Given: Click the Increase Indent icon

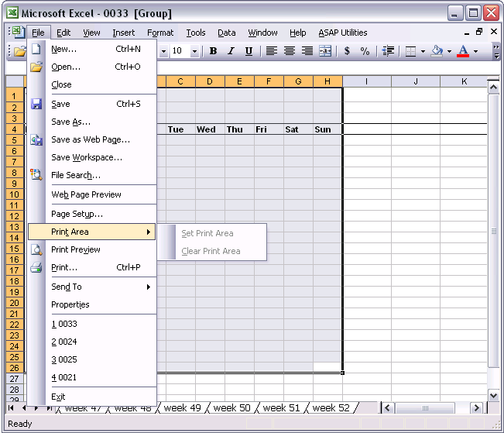Looking at the screenshot, I should (388, 51).
